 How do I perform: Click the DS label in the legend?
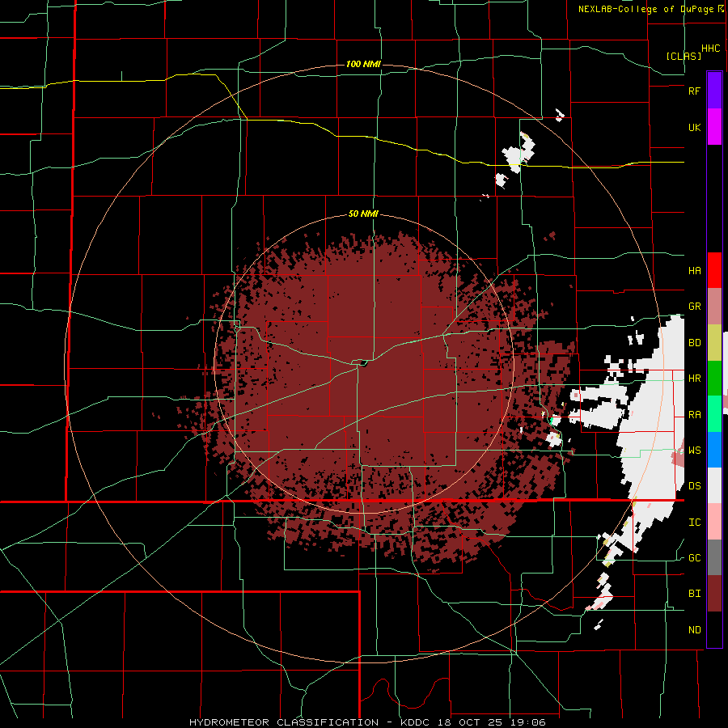pos(694,486)
